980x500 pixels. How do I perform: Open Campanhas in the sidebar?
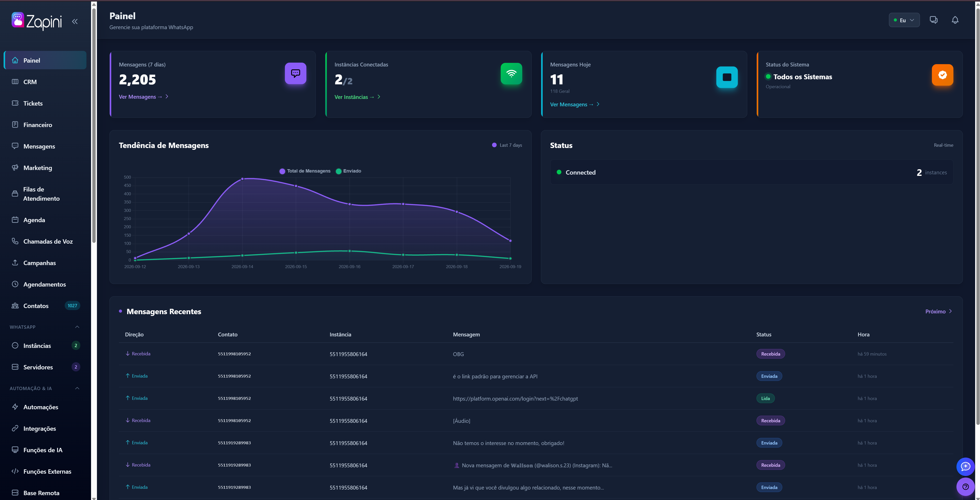(45, 263)
